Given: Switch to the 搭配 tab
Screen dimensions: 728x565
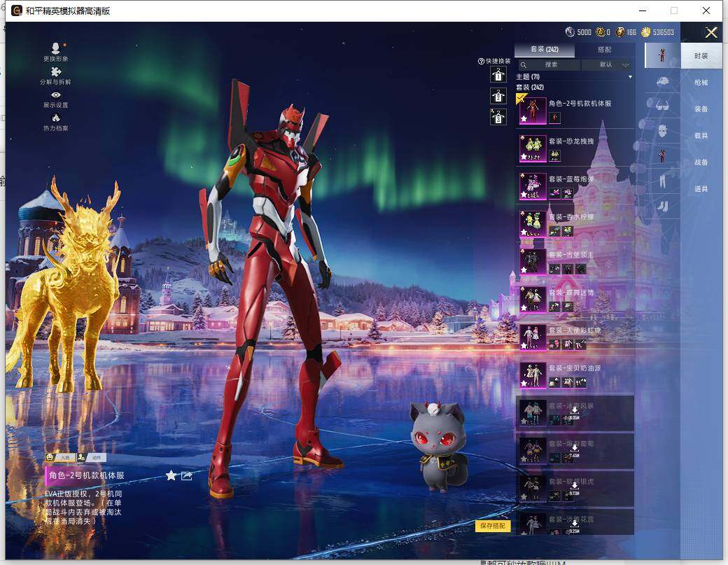Looking at the screenshot, I should coord(604,50).
